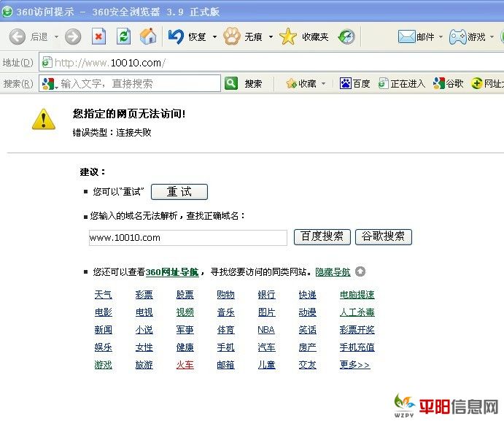Click the 收藏 add-favorite star icon
The width and height of the screenshot is (504, 424).
(x=291, y=84)
